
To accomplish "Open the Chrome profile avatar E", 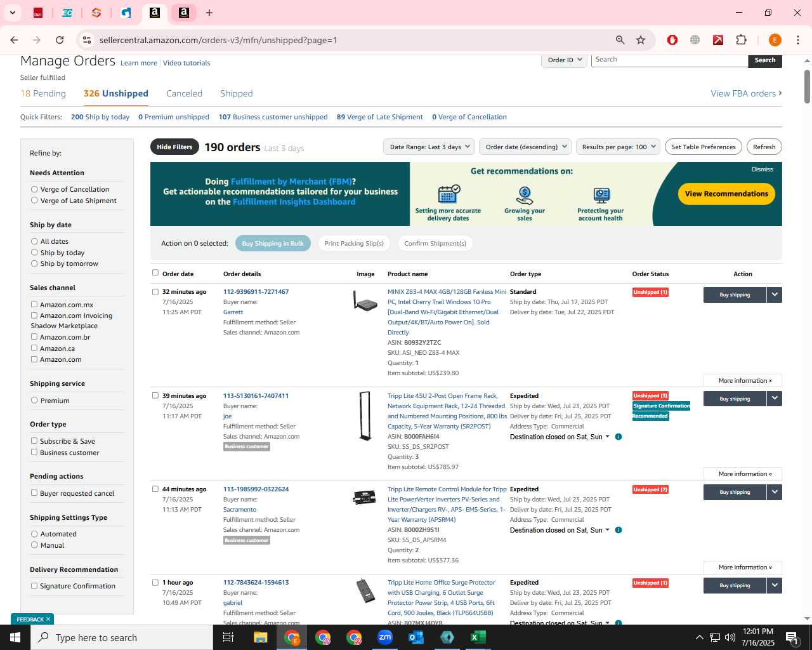I will pos(775,40).
